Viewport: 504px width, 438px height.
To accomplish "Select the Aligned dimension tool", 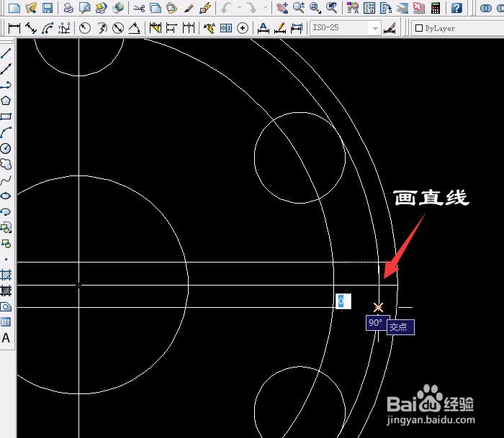I will (31, 28).
